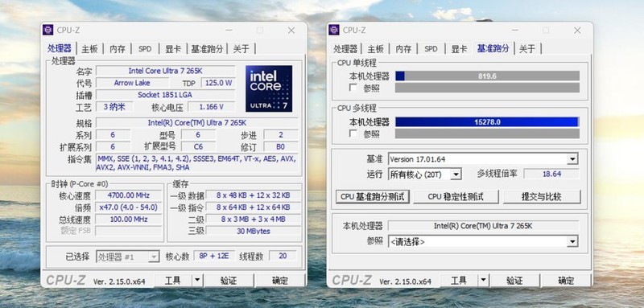Click the 修订 value B0
This screenshot has width=644, height=308.
coord(281,147)
